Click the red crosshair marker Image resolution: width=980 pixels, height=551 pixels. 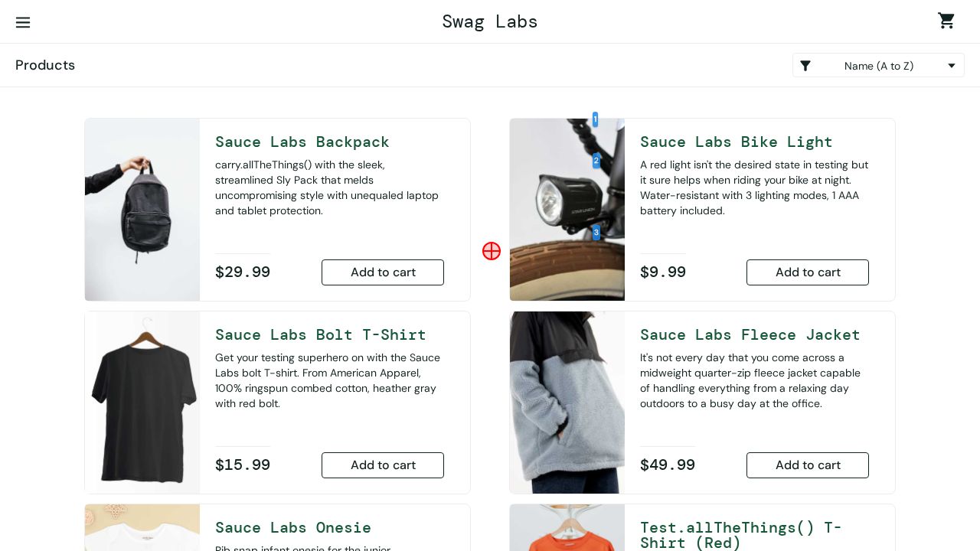492,251
